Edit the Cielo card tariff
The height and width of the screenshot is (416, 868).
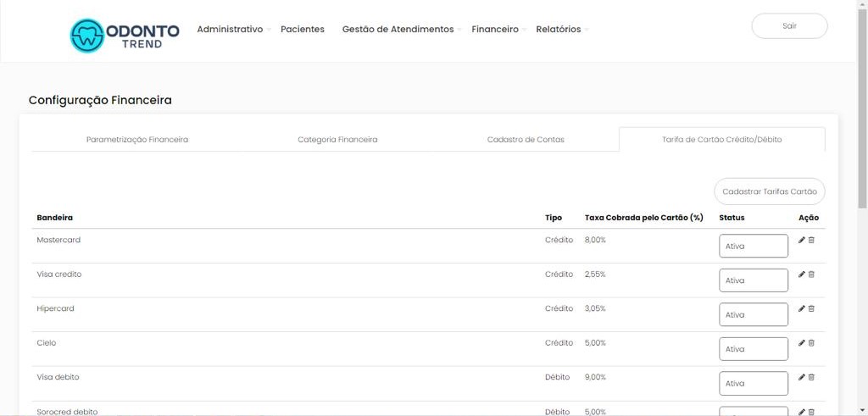(802, 343)
